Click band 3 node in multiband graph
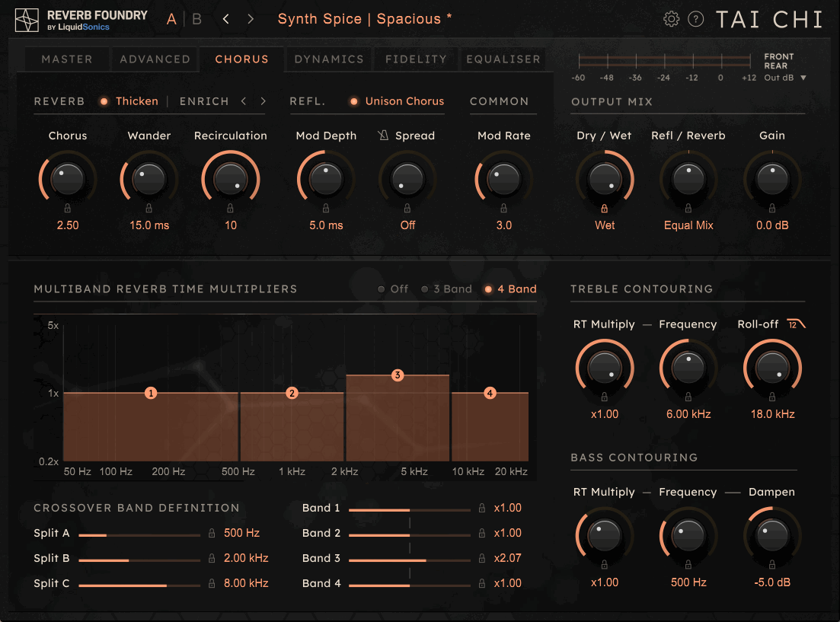The image size is (840, 622). (x=397, y=375)
